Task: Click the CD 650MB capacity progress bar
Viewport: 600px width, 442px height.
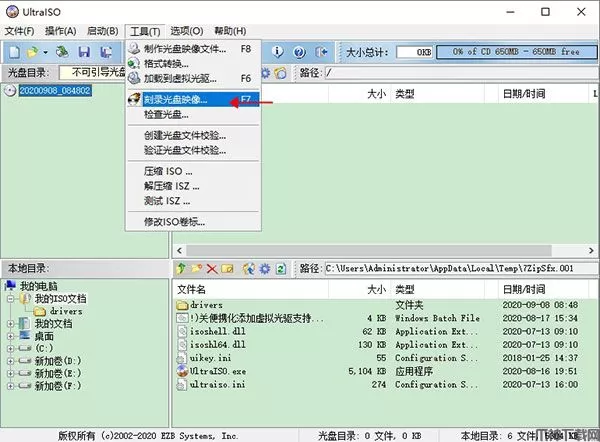Action: [516, 52]
